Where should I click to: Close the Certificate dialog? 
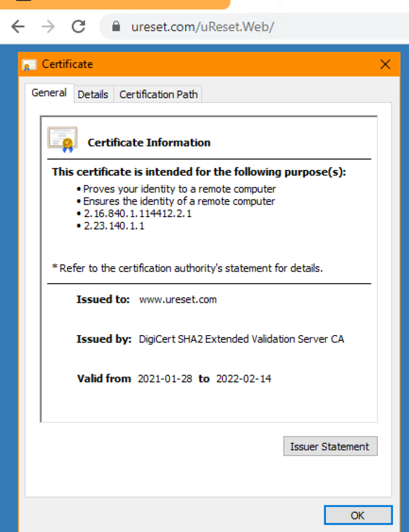click(x=385, y=64)
